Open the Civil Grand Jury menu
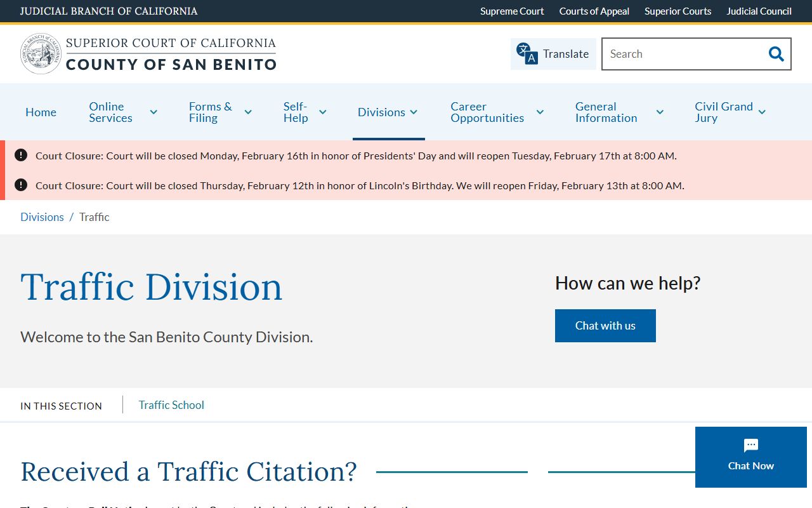812x508 pixels. [x=724, y=112]
